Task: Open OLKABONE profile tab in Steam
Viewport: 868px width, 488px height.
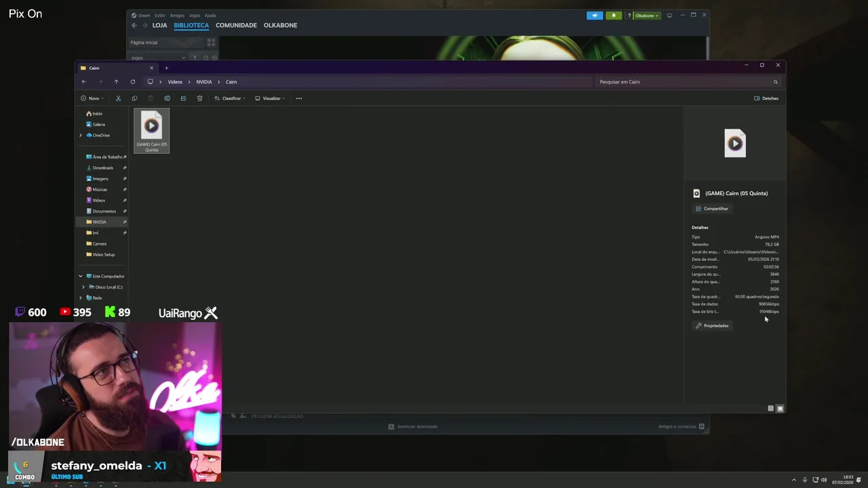Action: [280, 26]
